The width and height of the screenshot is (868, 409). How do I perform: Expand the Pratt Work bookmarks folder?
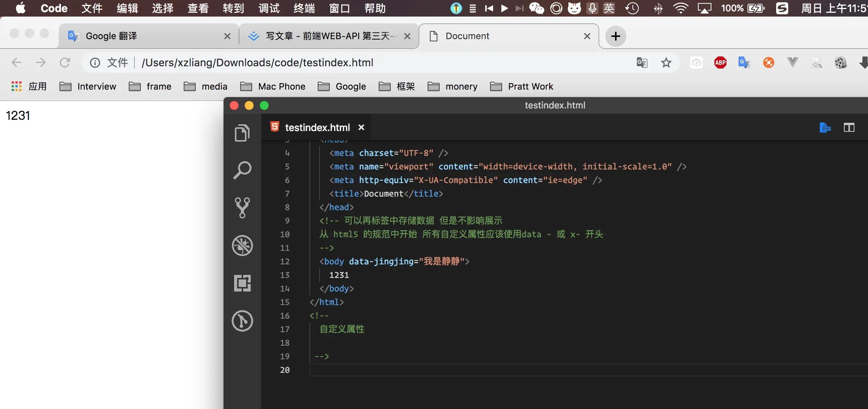tap(522, 87)
